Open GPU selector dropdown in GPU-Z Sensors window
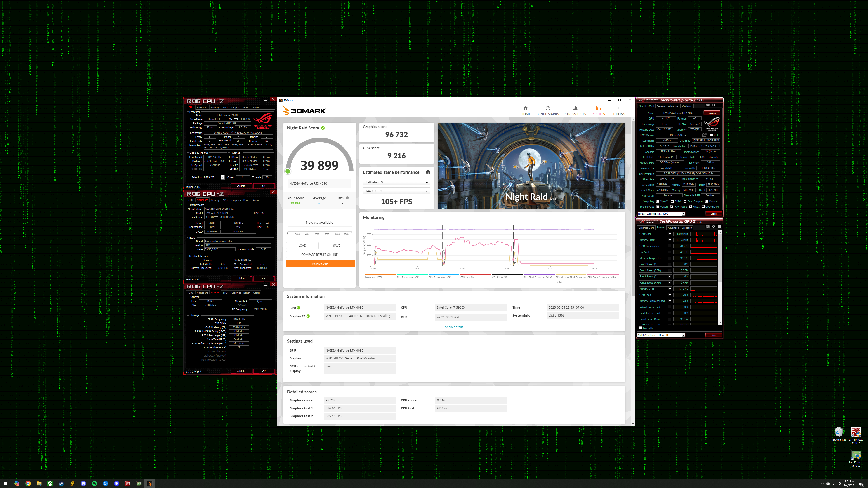 pyautogui.click(x=661, y=335)
